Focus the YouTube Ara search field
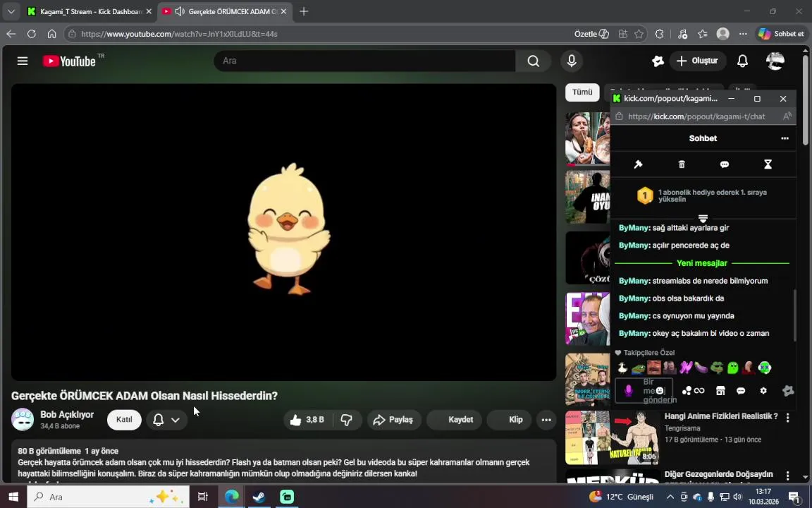 364,61
